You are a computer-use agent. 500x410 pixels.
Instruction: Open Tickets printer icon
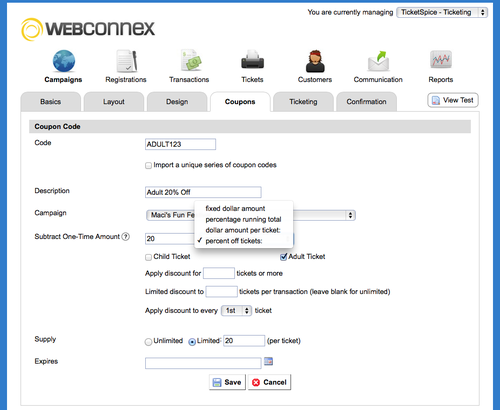tap(252, 60)
